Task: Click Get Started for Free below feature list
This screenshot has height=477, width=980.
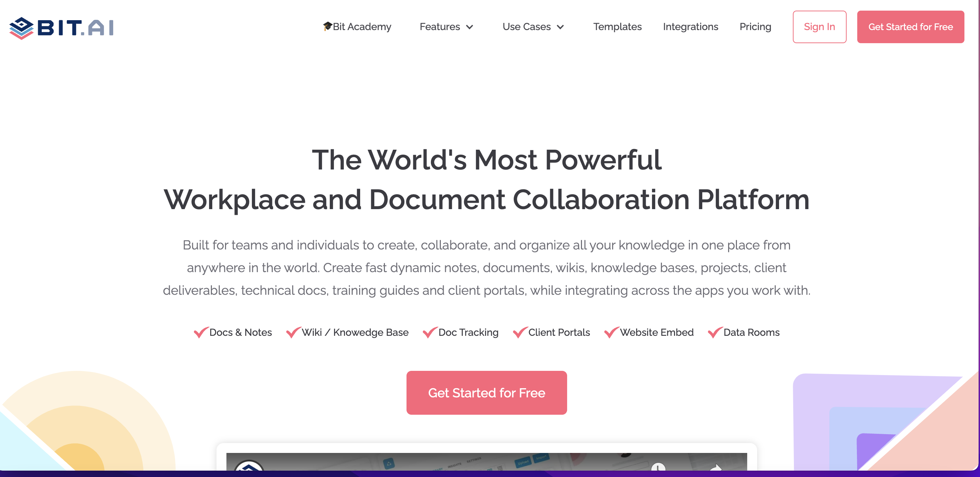Action: (x=486, y=392)
